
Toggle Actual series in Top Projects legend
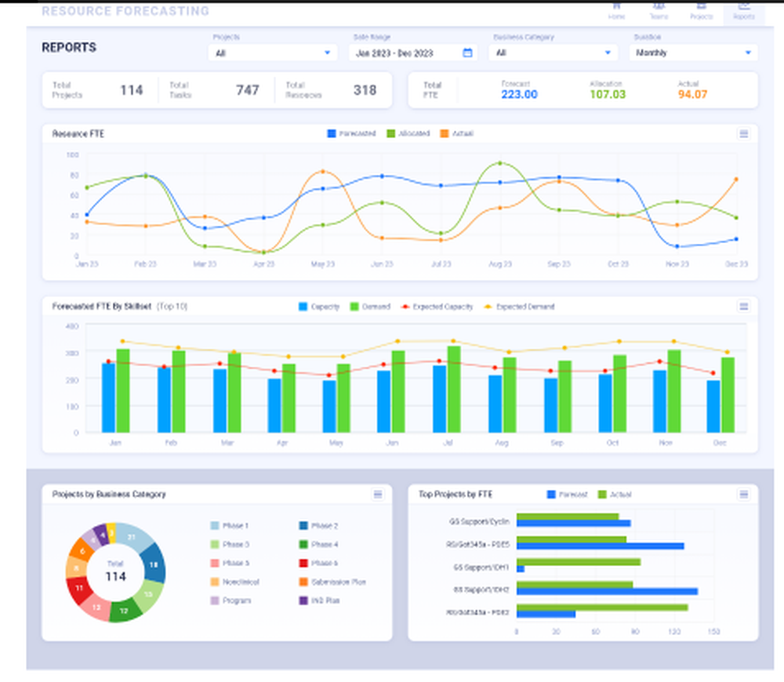615,495
